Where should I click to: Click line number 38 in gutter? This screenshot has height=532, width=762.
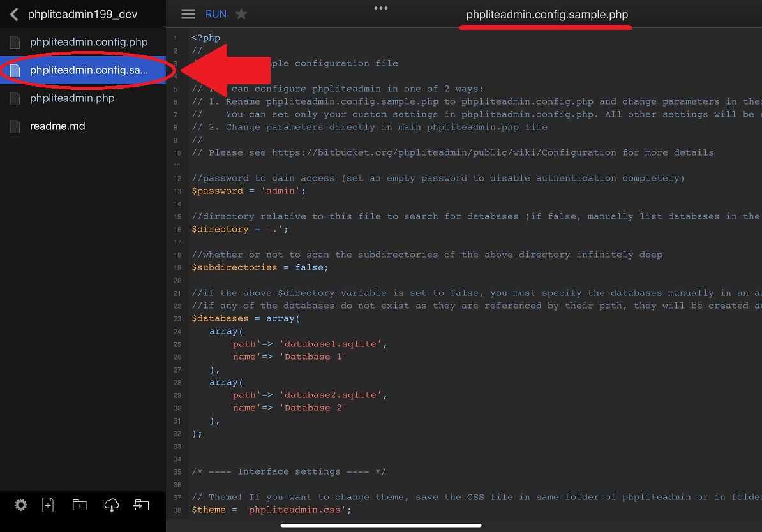point(177,510)
